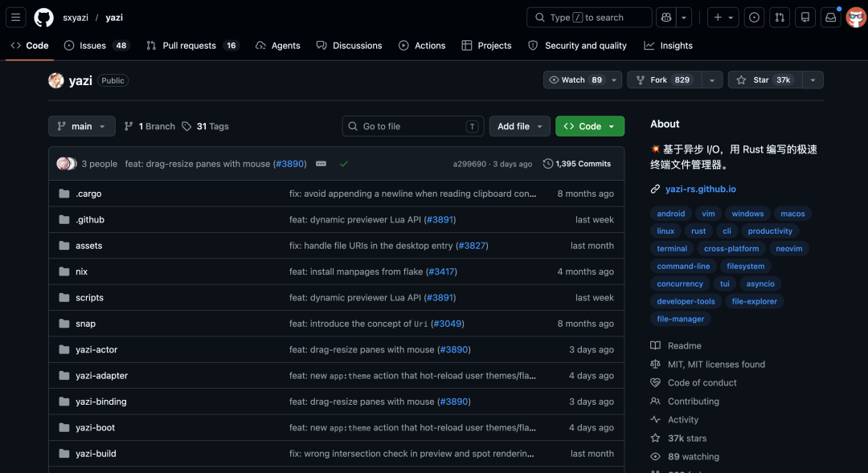Switch to the Projects tab

(486, 45)
